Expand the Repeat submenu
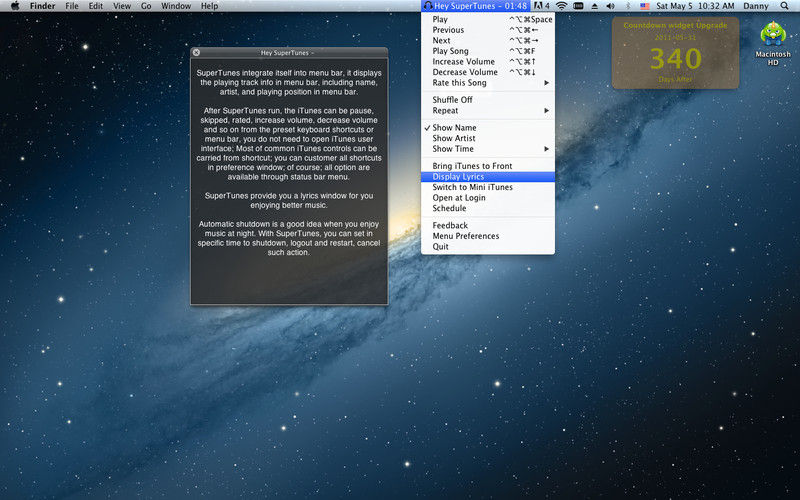This screenshot has width=800, height=500. [x=488, y=111]
